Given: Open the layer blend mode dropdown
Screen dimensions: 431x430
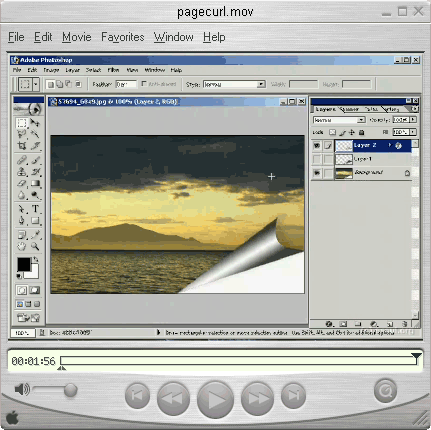Looking at the screenshot, I should [361, 120].
